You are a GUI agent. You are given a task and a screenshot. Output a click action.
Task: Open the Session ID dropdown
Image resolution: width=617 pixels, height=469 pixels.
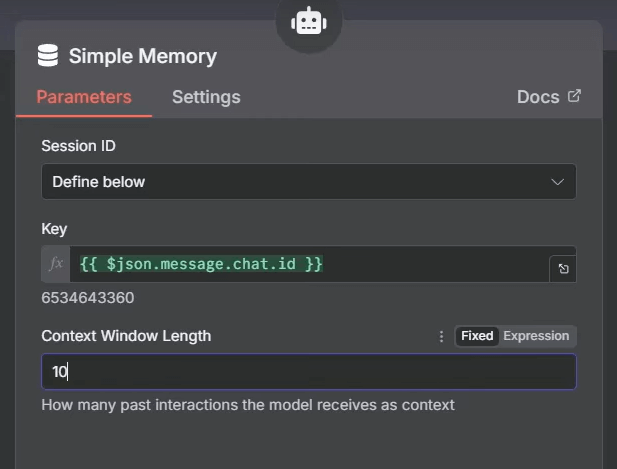(309, 182)
